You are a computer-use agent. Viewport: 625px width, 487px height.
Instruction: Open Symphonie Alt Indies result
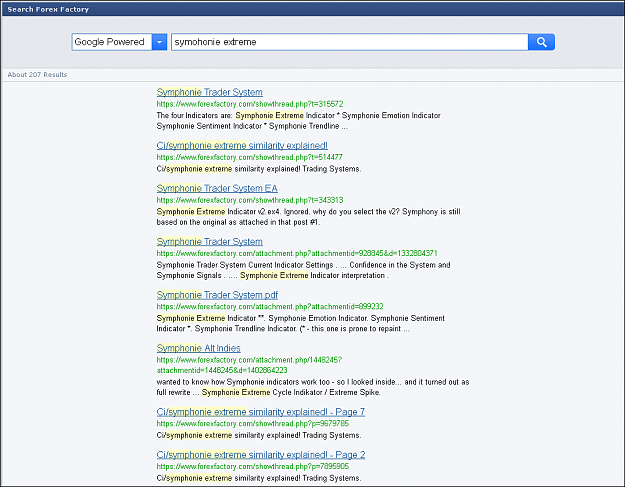[x=198, y=348]
